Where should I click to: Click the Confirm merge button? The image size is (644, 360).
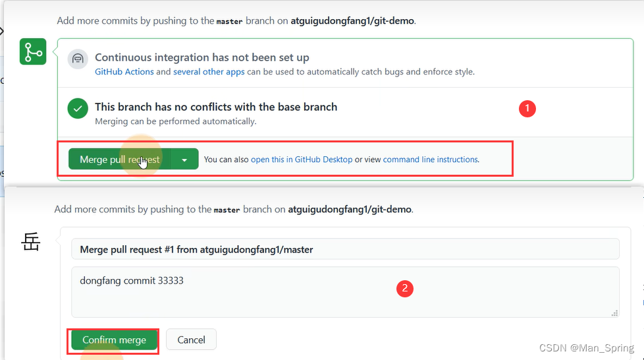pyautogui.click(x=114, y=340)
